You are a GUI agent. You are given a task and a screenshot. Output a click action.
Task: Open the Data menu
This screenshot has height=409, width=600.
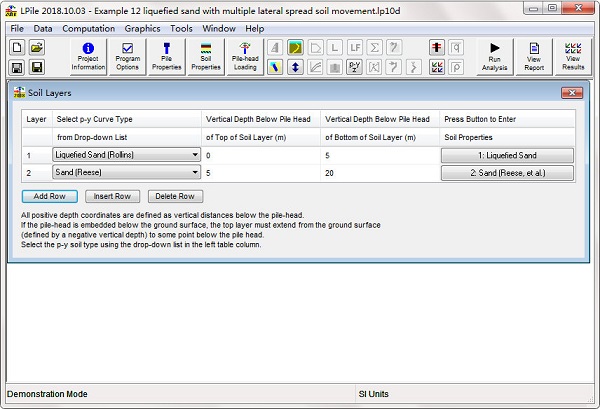tap(43, 29)
